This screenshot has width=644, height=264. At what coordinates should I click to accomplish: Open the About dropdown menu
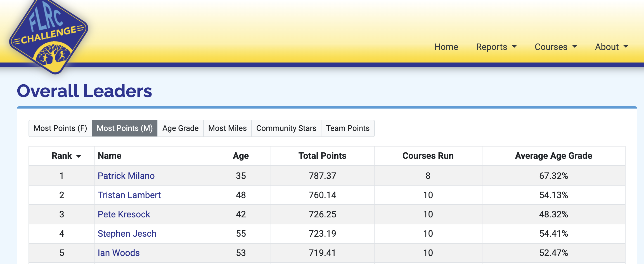(x=612, y=47)
